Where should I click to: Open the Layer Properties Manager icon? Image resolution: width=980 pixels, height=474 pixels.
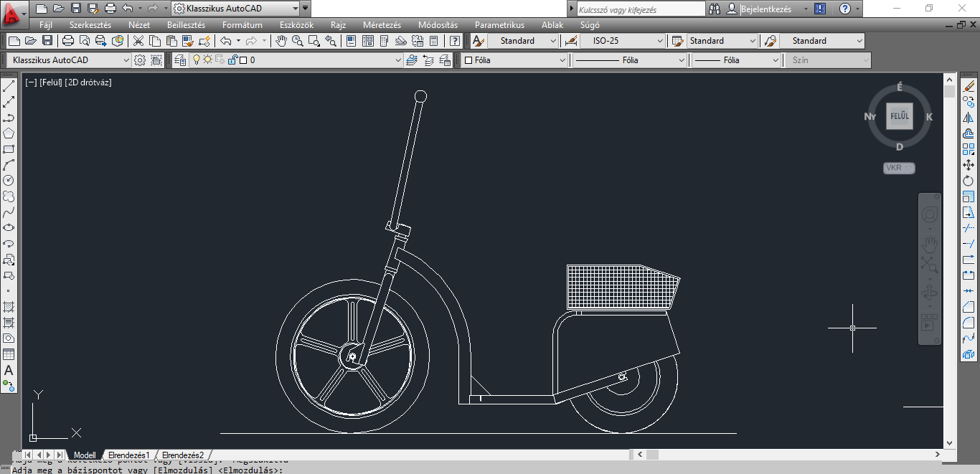click(x=179, y=60)
